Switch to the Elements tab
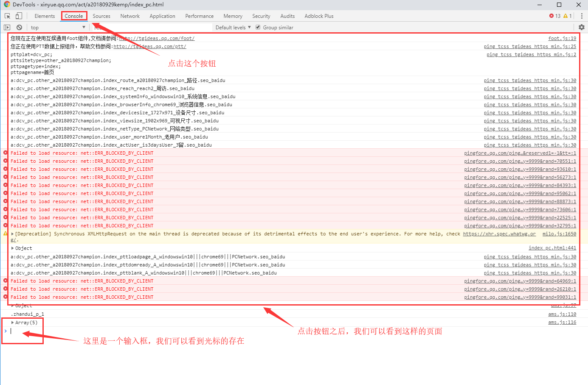The height and width of the screenshot is (385, 588). click(45, 16)
